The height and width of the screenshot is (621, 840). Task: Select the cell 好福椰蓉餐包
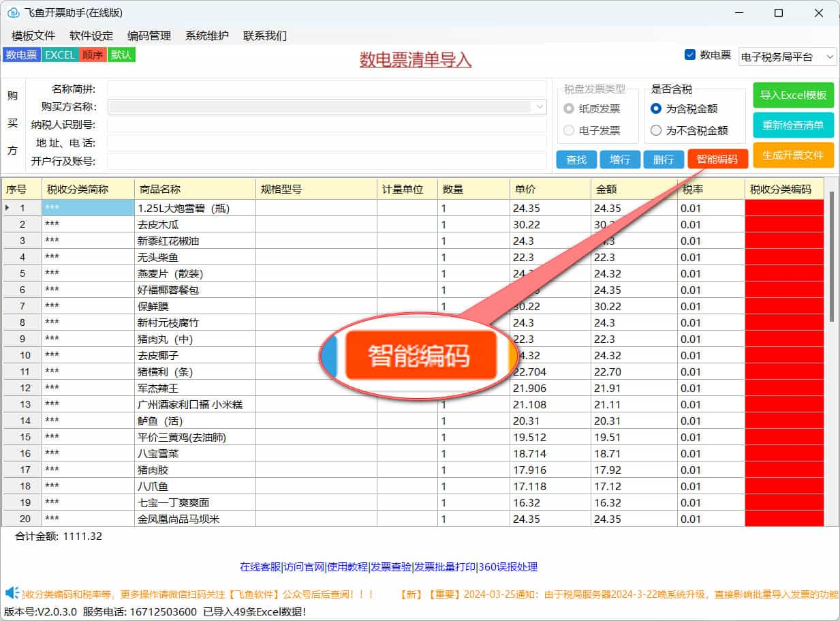[195, 290]
